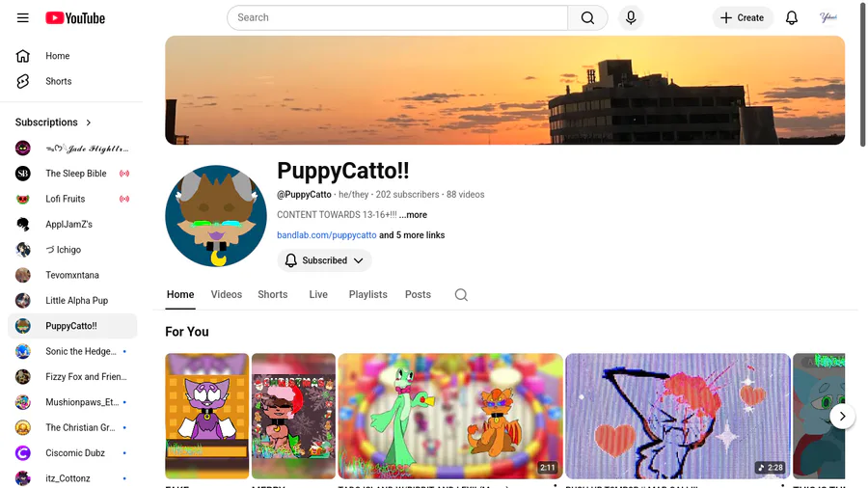Switch to the Videos tab
This screenshot has width=868, height=488.
227,295
